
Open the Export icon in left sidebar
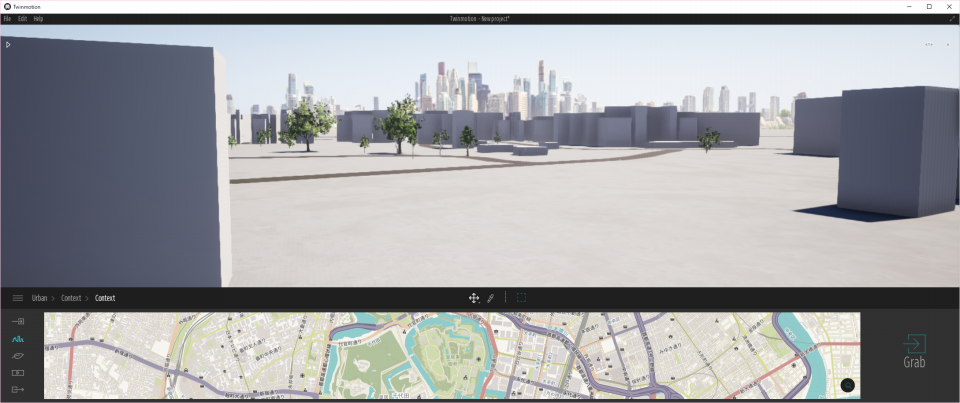pos(18,390)
